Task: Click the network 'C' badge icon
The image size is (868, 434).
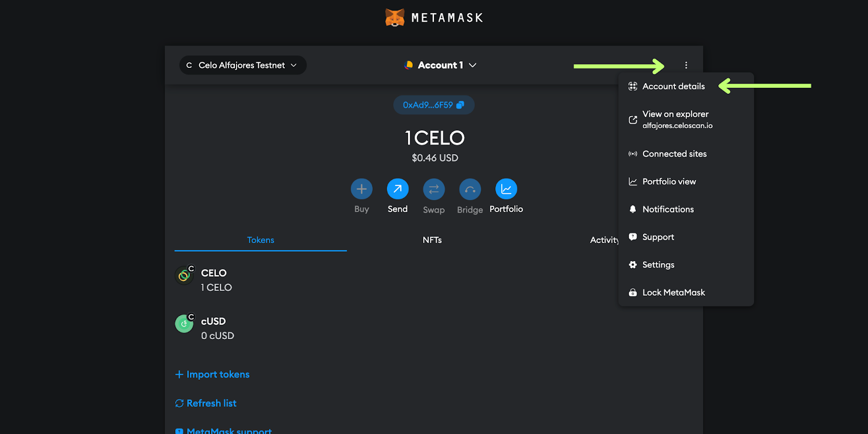Action: (189, 65)
